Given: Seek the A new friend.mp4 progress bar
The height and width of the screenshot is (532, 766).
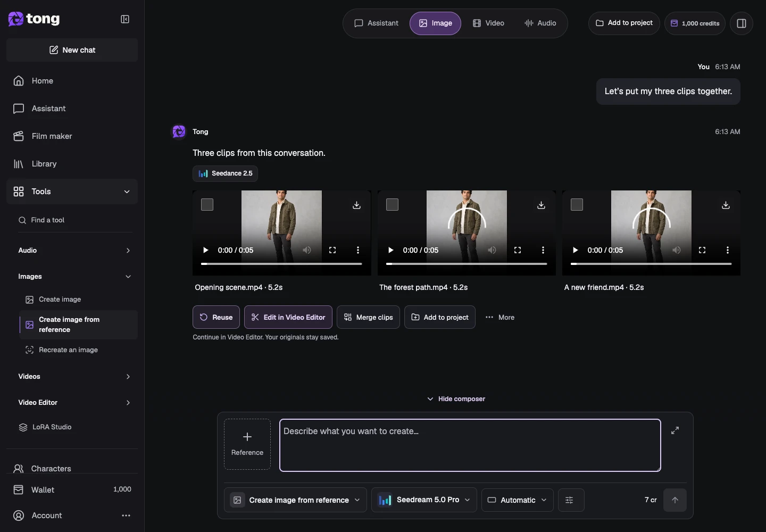Looking at the screenshot, I should click(x=651, y=264).
